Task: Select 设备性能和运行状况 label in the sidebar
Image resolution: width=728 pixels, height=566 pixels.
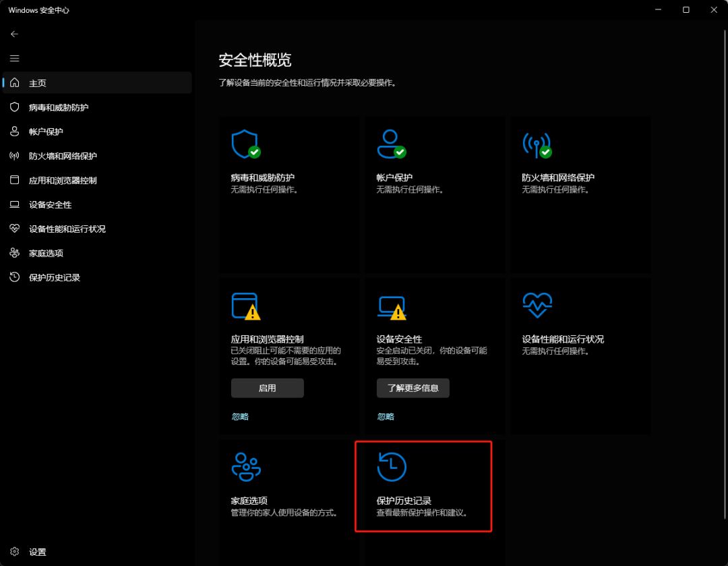Action: pos(67,229)
